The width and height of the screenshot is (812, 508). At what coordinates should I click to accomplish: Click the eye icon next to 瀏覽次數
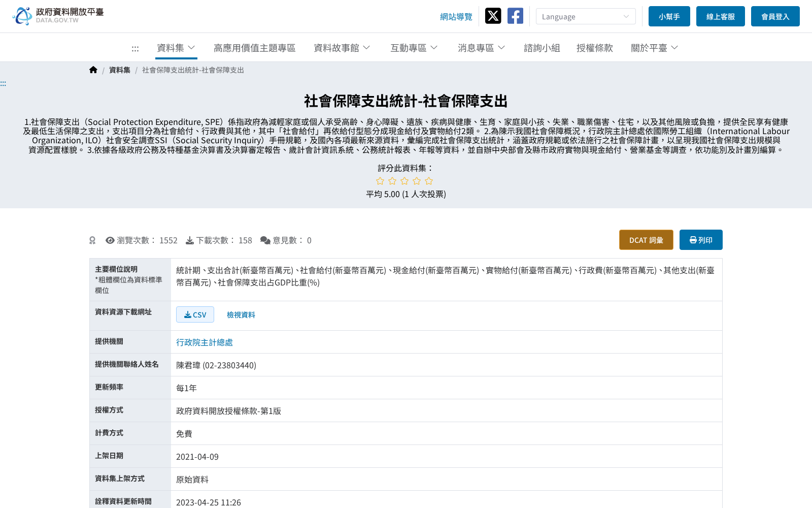110,240
